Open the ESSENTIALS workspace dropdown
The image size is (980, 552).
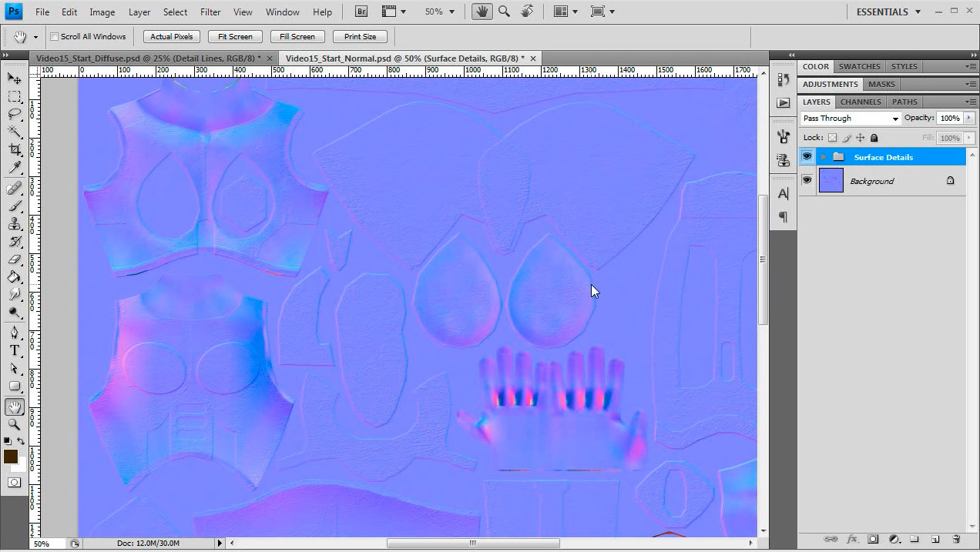[888, 12]
